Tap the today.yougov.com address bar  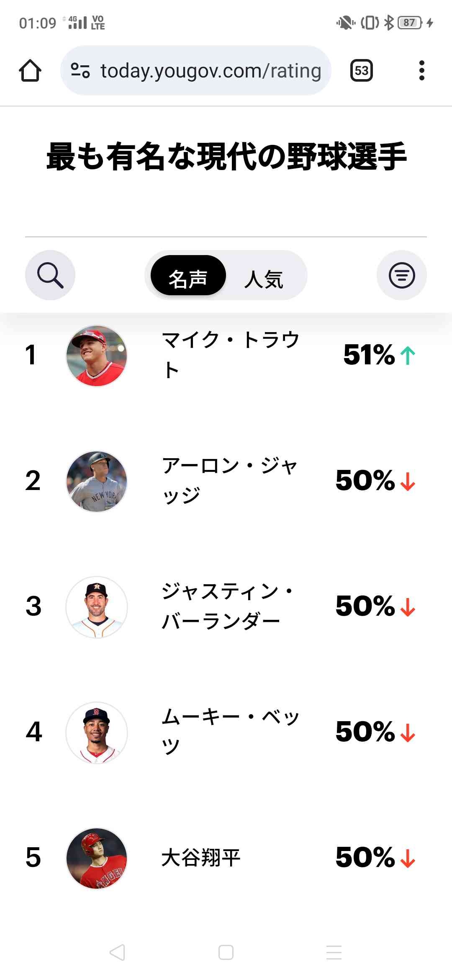coord(211,70)
